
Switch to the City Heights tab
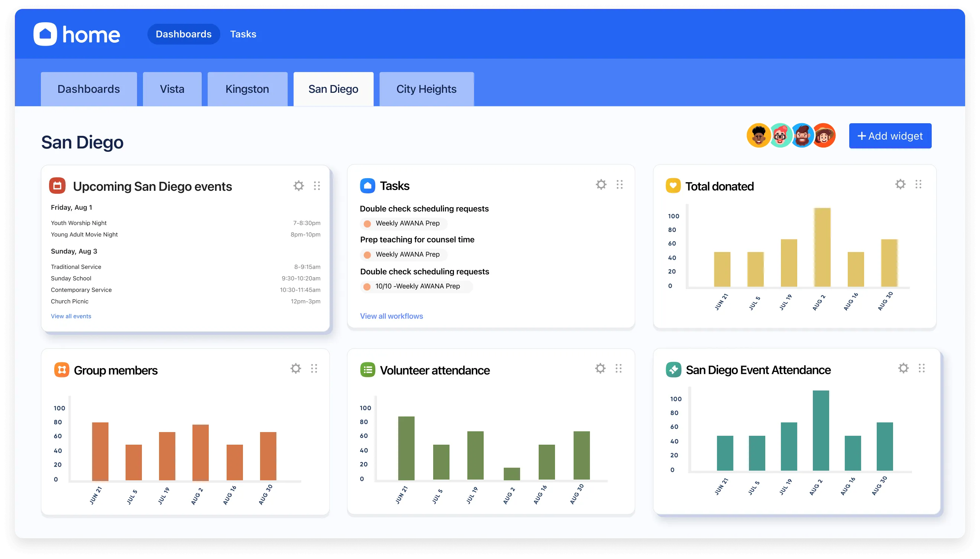[x=426, y=89]
